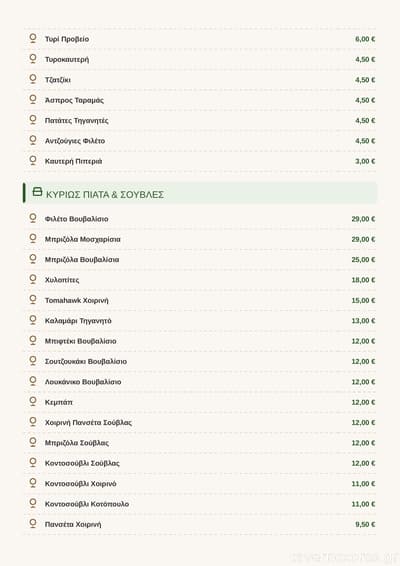The image size is (400, 566).
Task: Click the section icon before ΚΥΡΙΩΣ ΠΙΑΤΑ & ΣΟΥΒΛΕΣ
Action: (37, 192)
